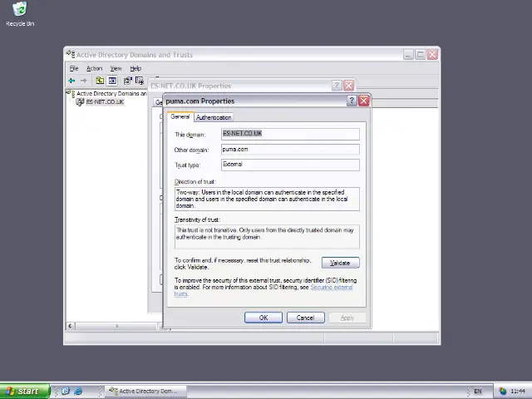
Task: Click Cancel in puma.com Properties
Action: point(305,318)
